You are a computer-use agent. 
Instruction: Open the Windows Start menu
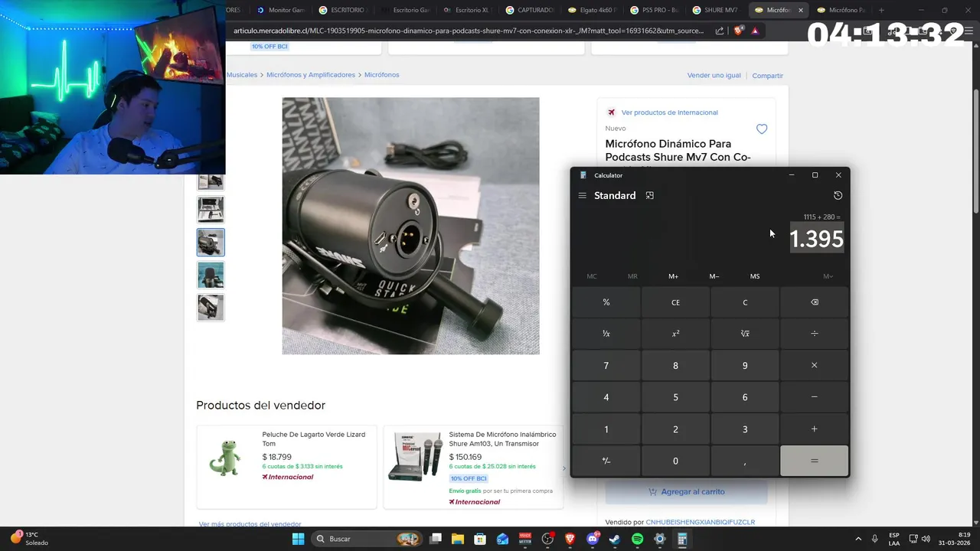coord(298,539)
